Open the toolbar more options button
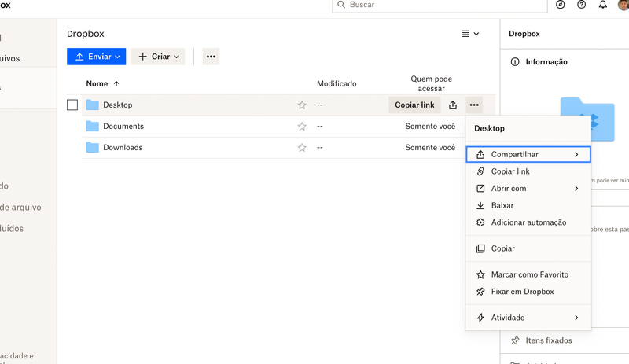 (x=211, y=57)
